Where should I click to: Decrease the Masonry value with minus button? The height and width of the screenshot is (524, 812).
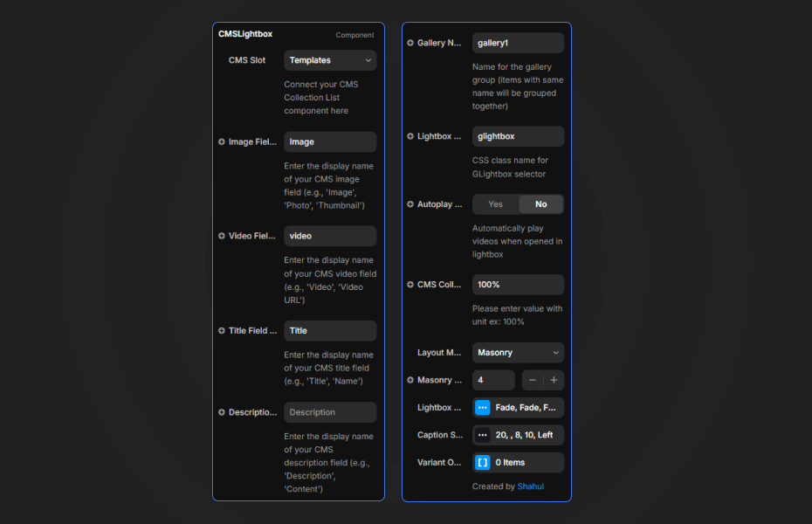point(533,380)
